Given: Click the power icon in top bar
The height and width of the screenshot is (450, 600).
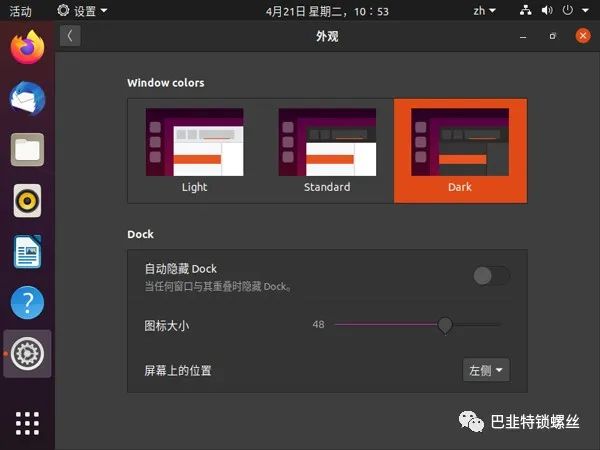Looking at the screenshot, I should pos(567,10).
